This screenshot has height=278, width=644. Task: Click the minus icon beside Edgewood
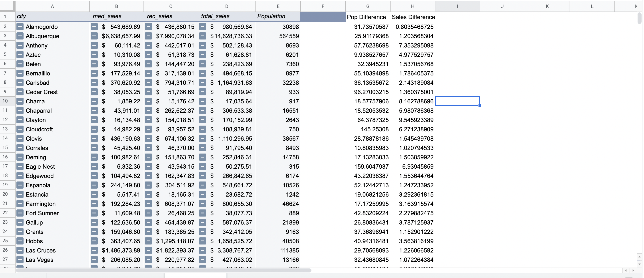pos(20,176)
